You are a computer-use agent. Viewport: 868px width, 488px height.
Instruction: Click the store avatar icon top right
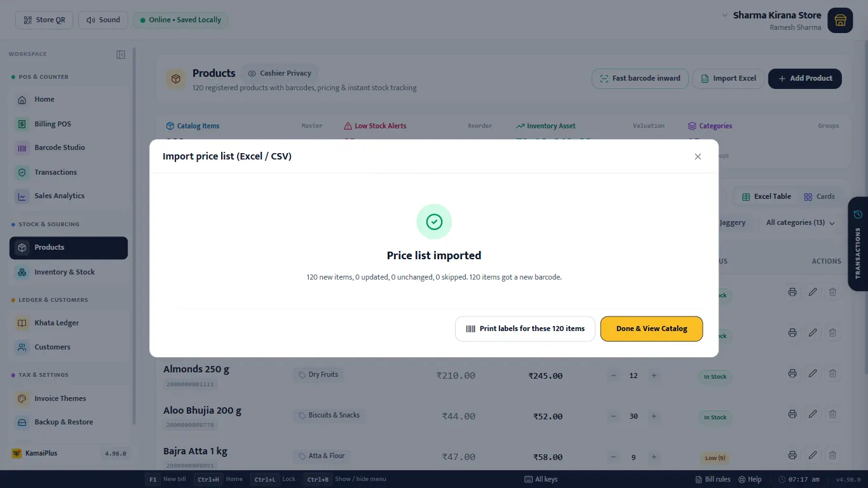click(840, 21)
